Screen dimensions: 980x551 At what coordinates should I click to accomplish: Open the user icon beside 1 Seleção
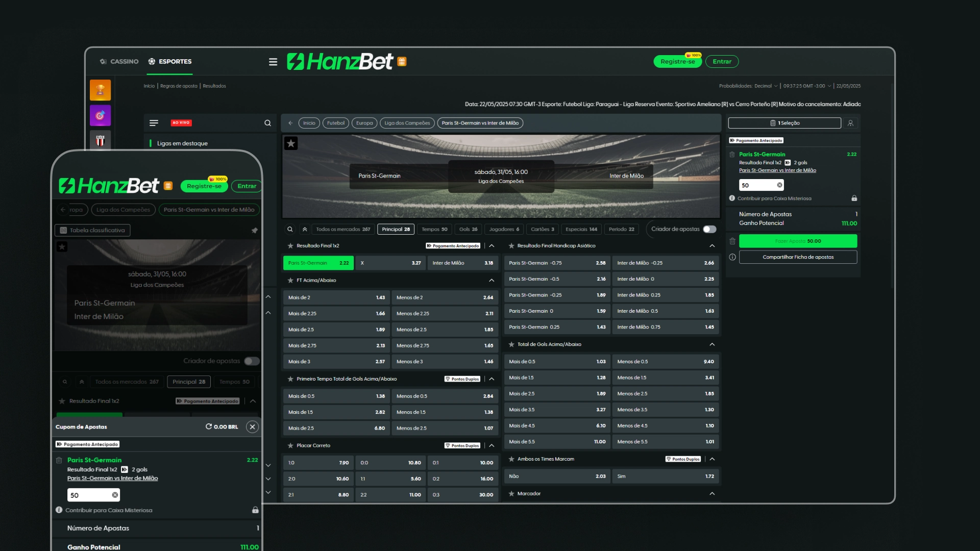click(850, 123)
